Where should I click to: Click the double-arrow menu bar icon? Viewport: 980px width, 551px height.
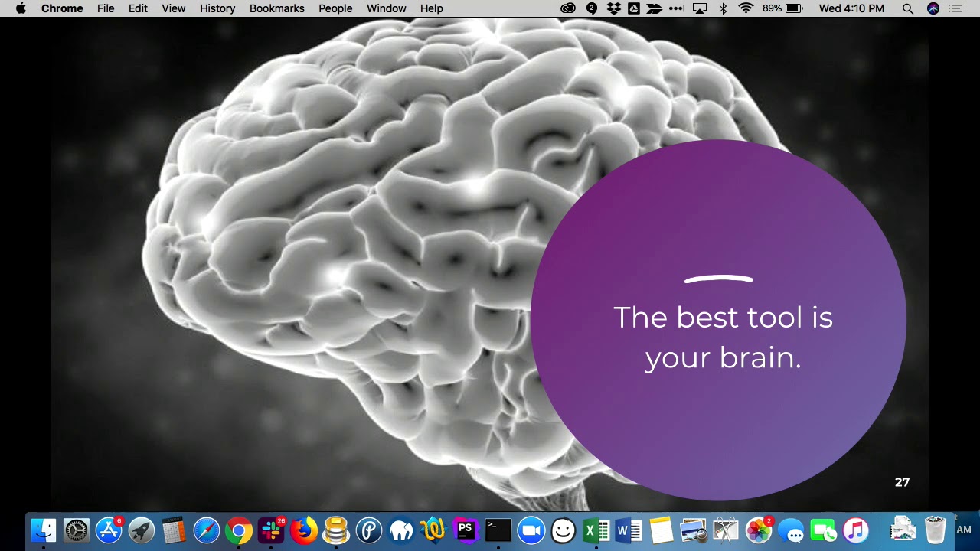pos(655,8)
